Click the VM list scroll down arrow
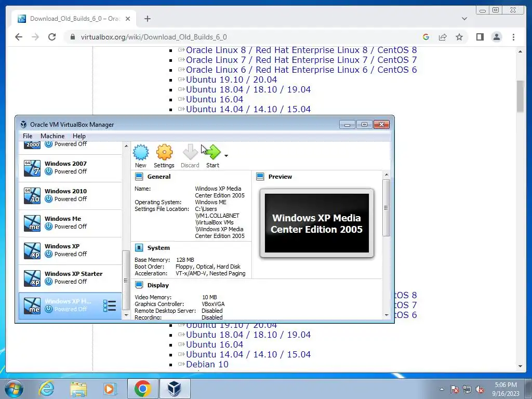 pos(126,315)
